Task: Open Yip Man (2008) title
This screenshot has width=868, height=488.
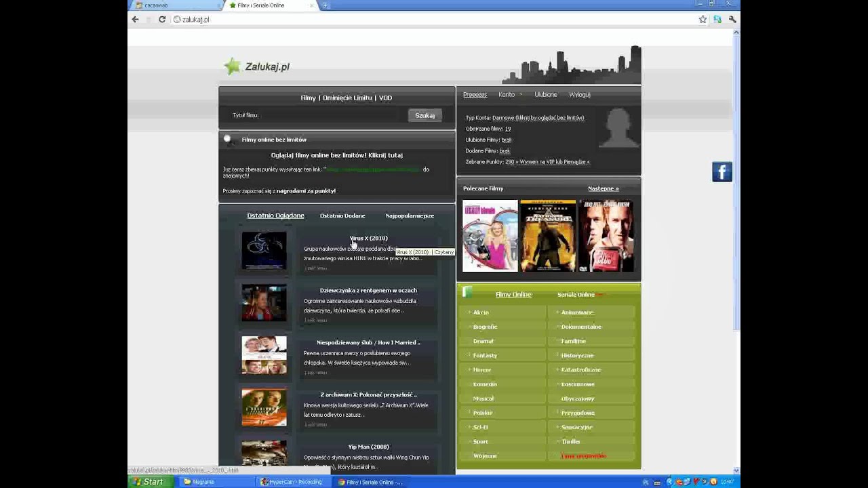Action: point(368,447)
